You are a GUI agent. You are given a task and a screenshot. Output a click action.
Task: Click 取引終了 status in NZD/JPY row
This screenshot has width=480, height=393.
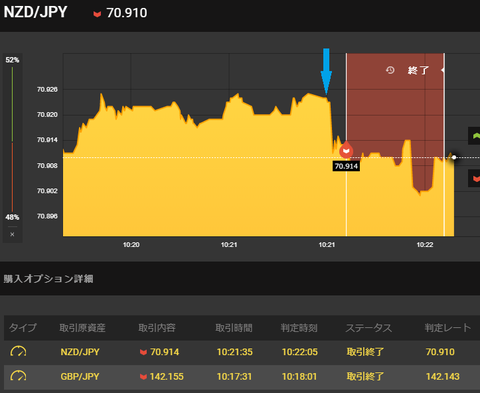coord(365,352)
